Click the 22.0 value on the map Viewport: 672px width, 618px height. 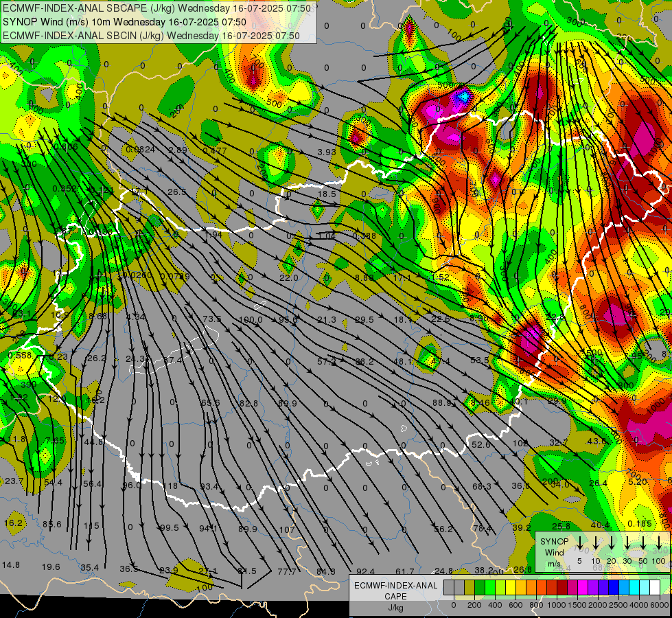tap(288, 278)
